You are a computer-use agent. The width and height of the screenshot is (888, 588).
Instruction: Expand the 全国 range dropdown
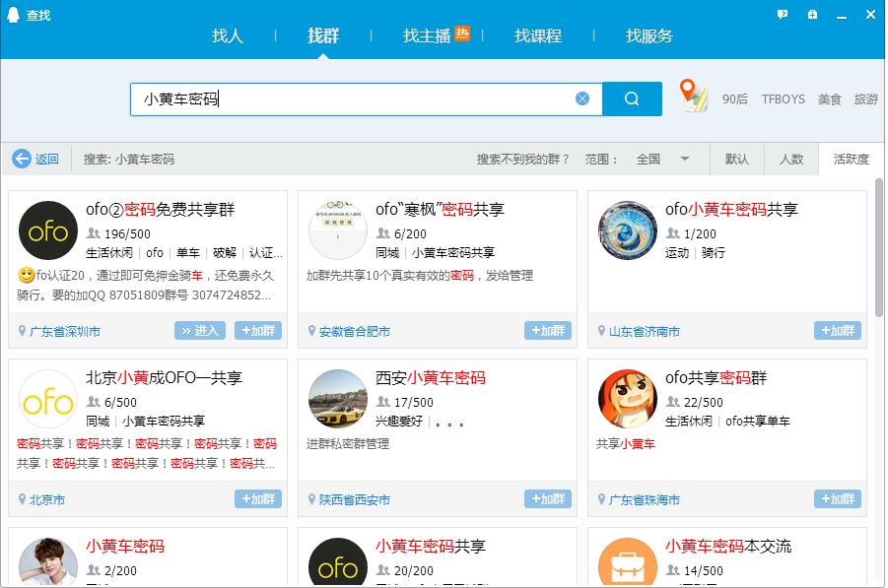(x=684, y=159)
